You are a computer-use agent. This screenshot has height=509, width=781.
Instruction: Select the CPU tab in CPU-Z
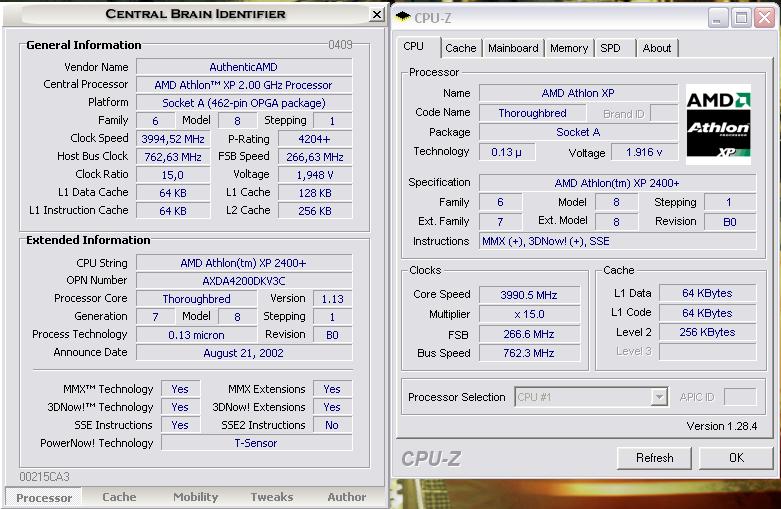click(x=413, y=46)
